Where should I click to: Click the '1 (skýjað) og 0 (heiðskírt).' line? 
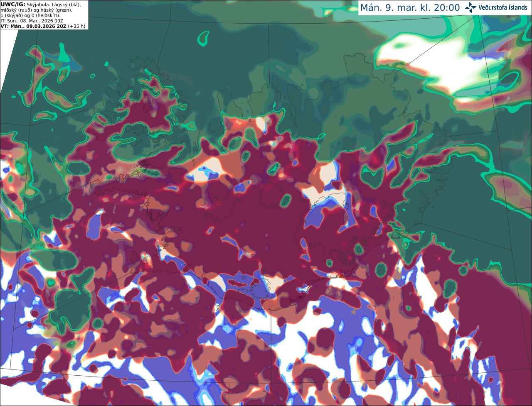[x=30, y=15]
